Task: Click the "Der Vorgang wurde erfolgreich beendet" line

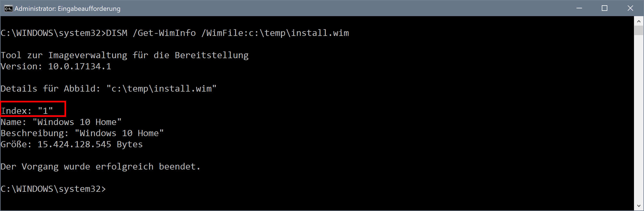Action: (x=100, y=167)
